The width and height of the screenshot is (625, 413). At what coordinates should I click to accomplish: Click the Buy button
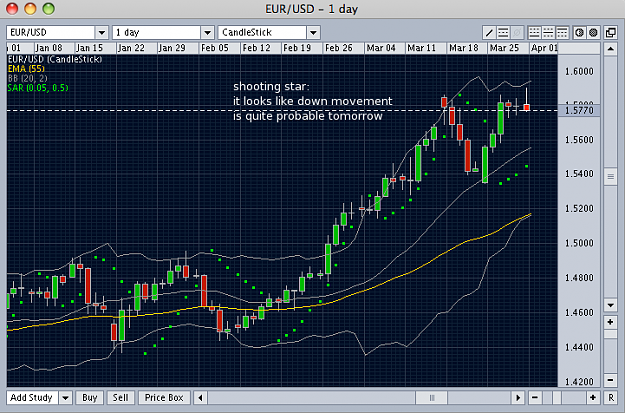pos(90,397)
